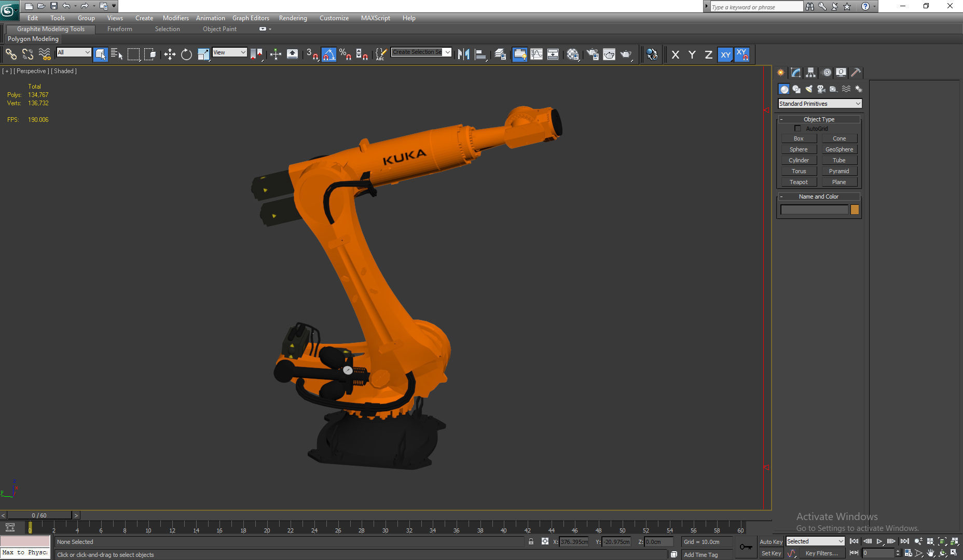Create a Box primitive

(799, 138)
